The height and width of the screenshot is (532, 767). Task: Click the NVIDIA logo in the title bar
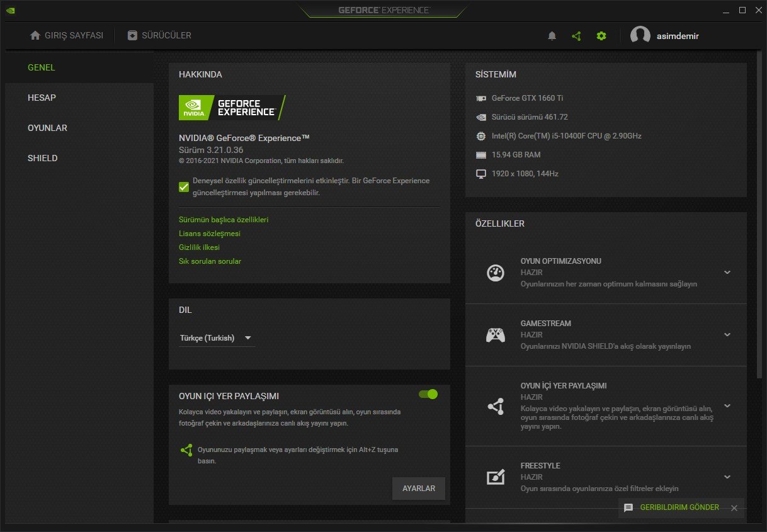pyautogui.click(x=9, y=10)
